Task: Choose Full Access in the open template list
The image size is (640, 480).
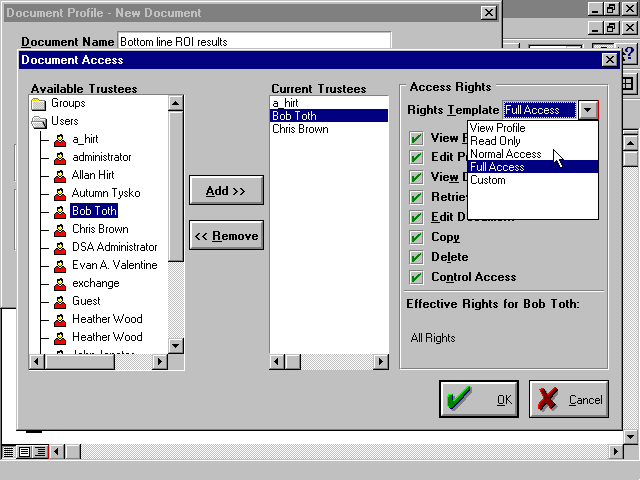Action: click(x=533, y=167)
